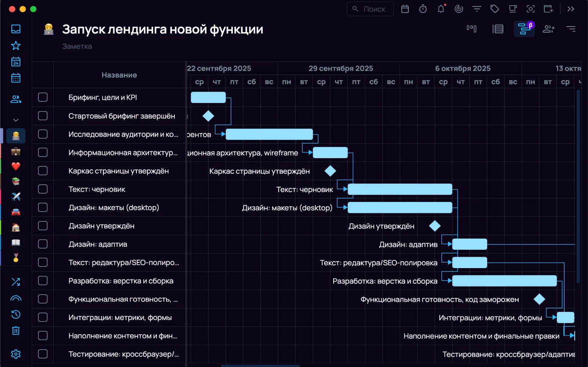Click the focus target icon in toolbar
The image size is (588, 367).
click(x=530, y=9)
